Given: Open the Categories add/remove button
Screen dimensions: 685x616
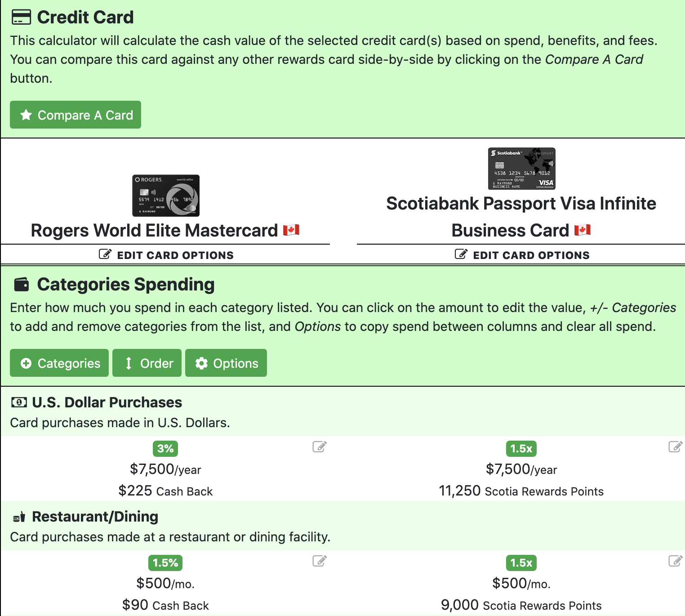Looking at the screenshot, I should click(59, 363).
